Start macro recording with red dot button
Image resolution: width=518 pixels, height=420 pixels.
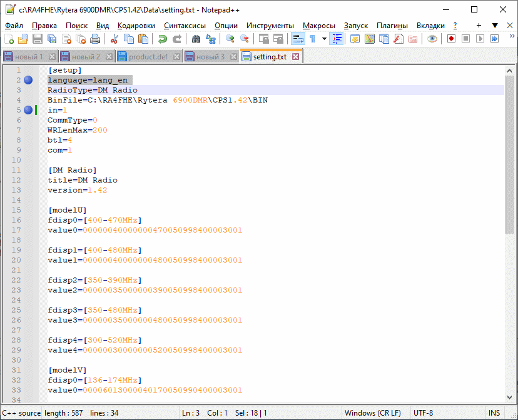[451, 39]
